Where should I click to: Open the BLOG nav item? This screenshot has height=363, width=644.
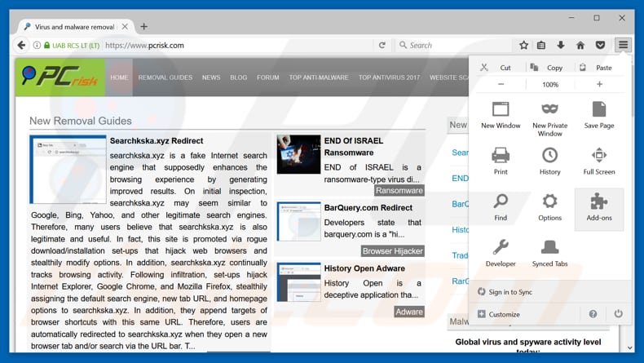point(239,77)
